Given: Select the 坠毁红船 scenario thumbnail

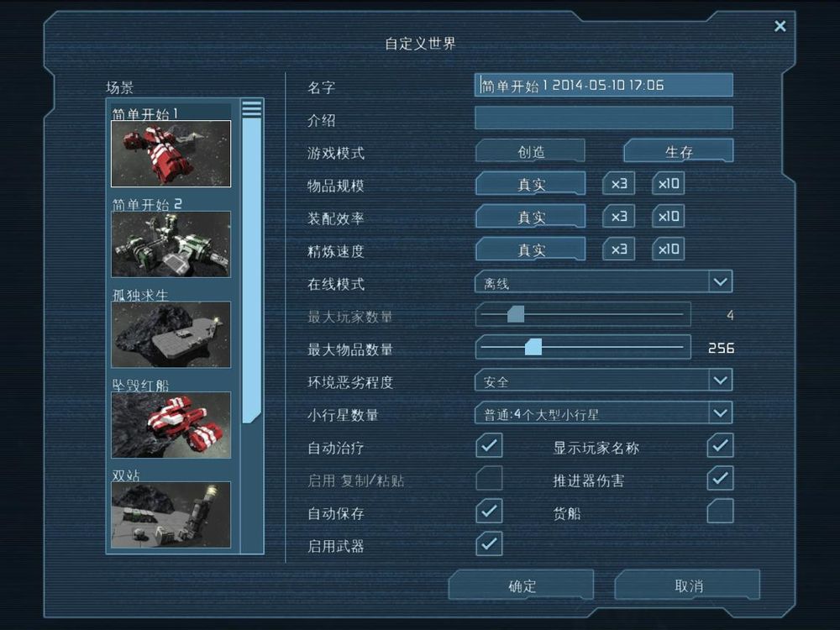Looking at the screenshot, I should [x=171, y=425].
